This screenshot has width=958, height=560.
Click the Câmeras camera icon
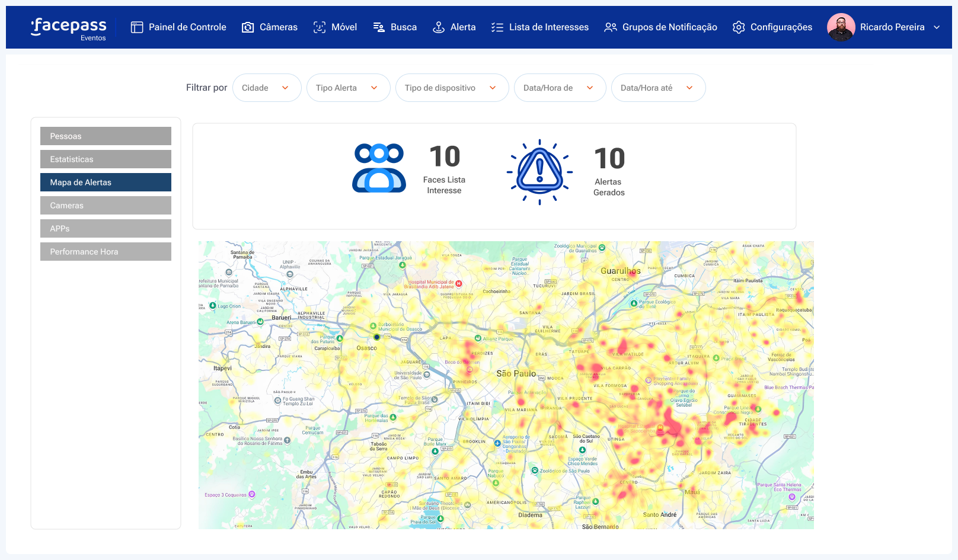248,27
